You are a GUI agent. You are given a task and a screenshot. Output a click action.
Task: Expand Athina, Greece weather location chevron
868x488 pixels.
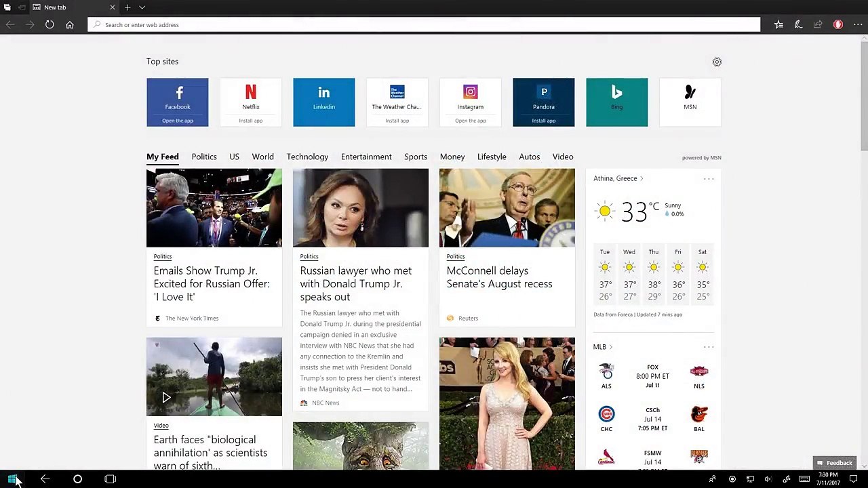pos(642,178)
